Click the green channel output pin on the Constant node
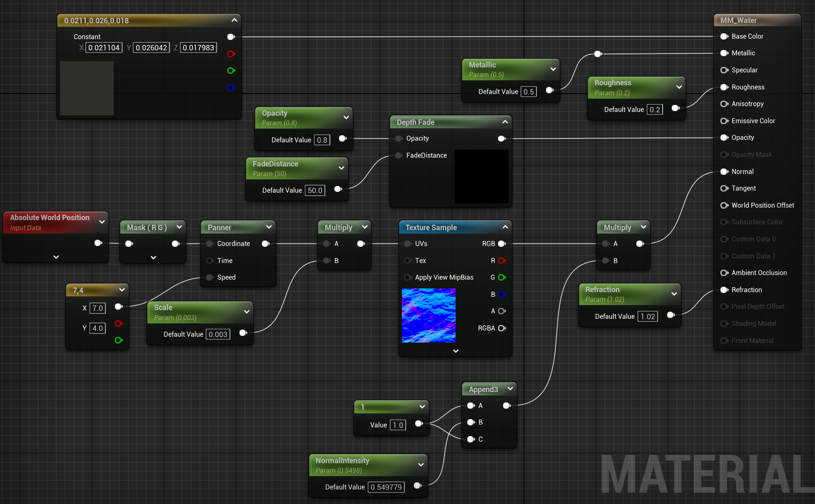The image size is (815, 504). coord(231,71)
